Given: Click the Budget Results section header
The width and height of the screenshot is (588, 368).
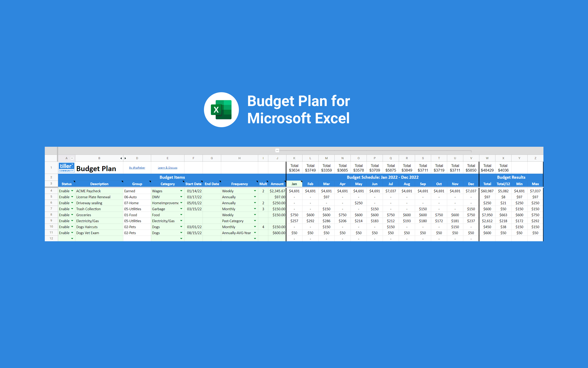Looking at the screenshot, I should (x=511, y=177).
